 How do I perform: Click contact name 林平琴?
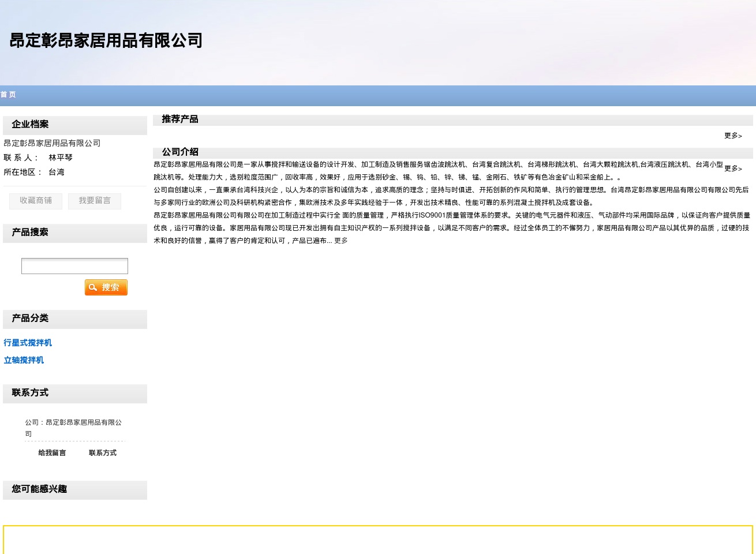[61, 158]
